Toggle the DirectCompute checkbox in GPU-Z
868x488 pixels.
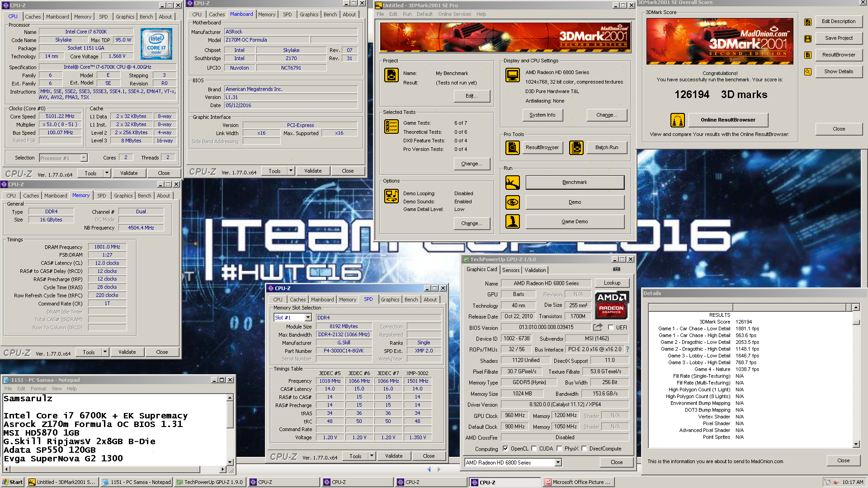(584, 449)
